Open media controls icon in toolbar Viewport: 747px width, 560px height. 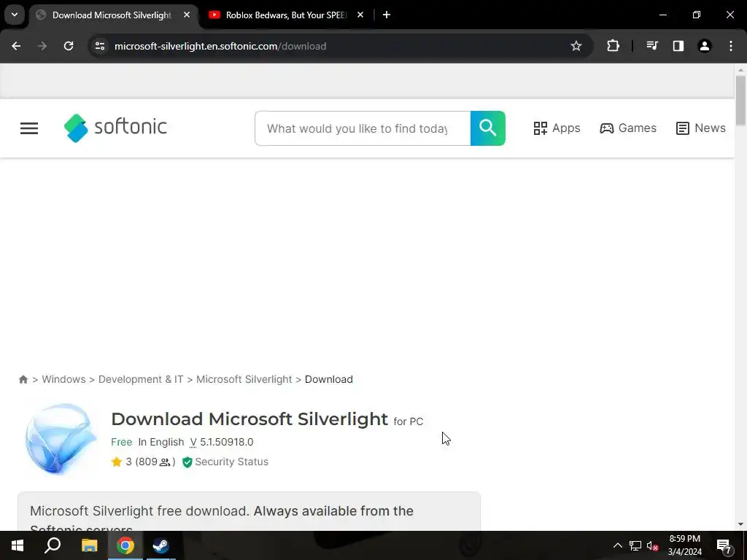(651, 46)
